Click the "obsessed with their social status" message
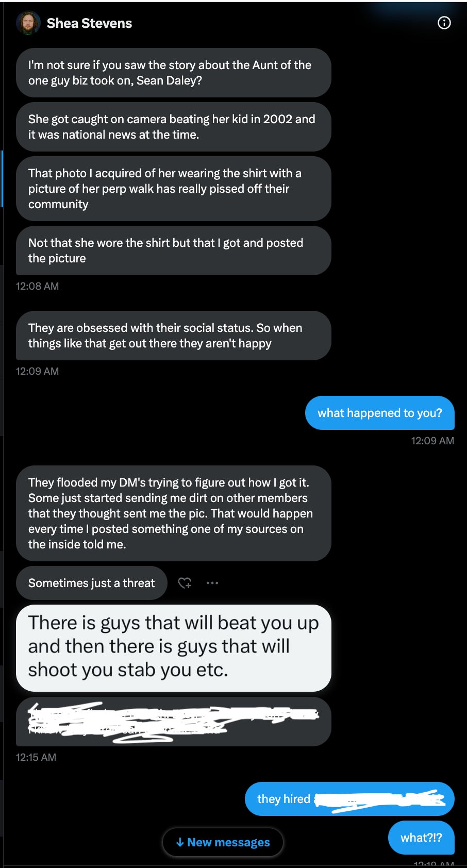467x868 pixels. [x=173, y=336]
